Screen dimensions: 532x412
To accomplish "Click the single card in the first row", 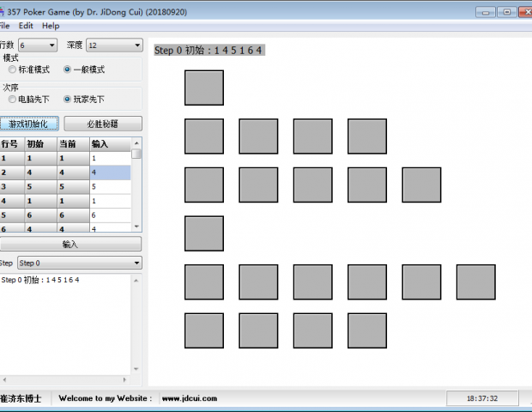I will (203, 88).
